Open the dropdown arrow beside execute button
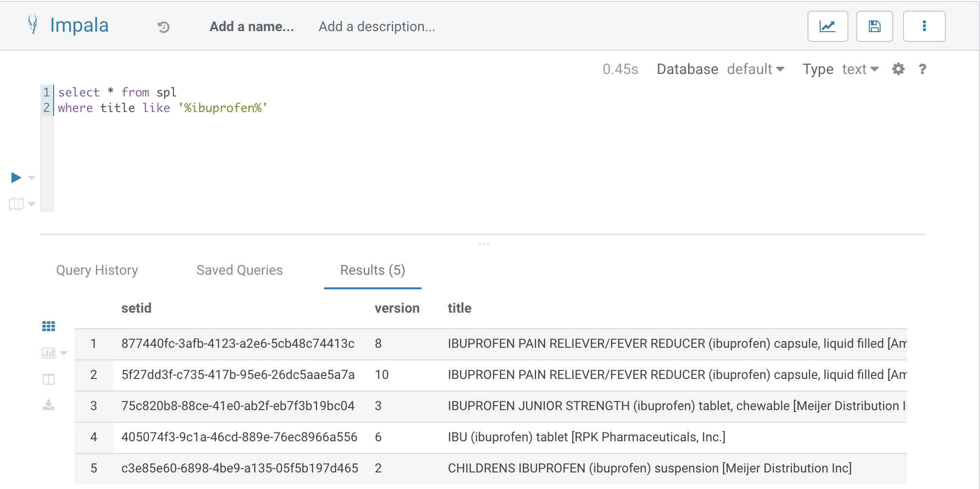This screenshot has height=489, width=980. click(x=32, y=178)
